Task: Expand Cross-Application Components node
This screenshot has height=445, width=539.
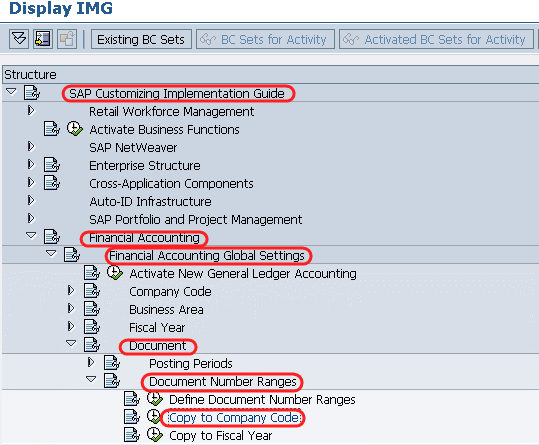Action: [x=31, y=182]
